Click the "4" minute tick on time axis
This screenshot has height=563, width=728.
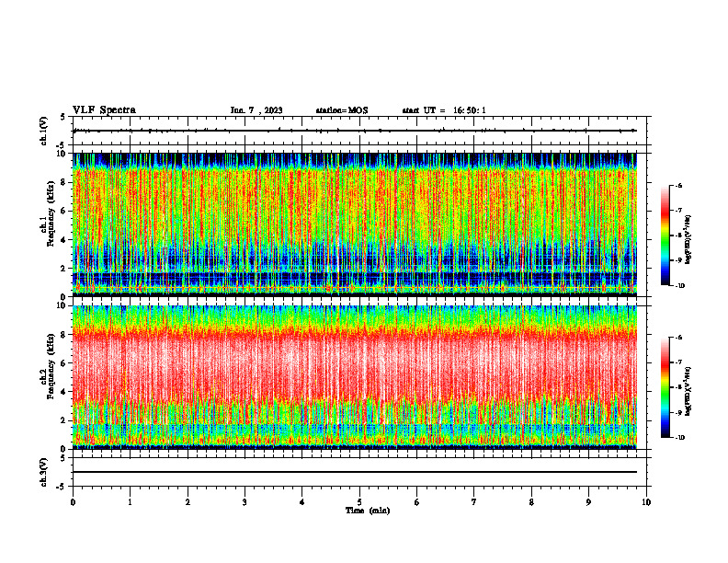click(x=302, y=502)
